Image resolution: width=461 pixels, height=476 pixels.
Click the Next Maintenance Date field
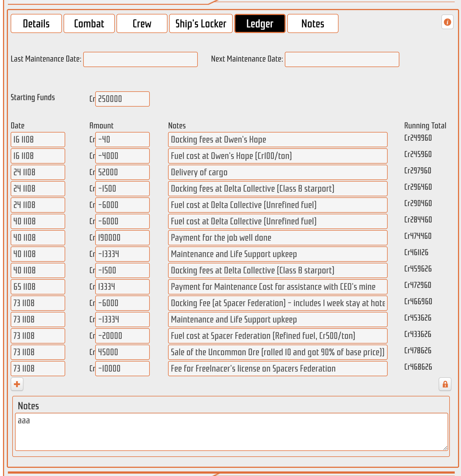pyautogui.click(x=342, y=59)
